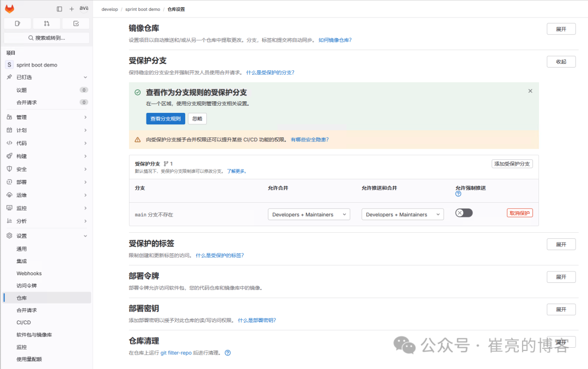The width and height of the screenshot is (588, 369).
Task: Collapse 受保护分支 section with 收起
Action: [561, 62]
